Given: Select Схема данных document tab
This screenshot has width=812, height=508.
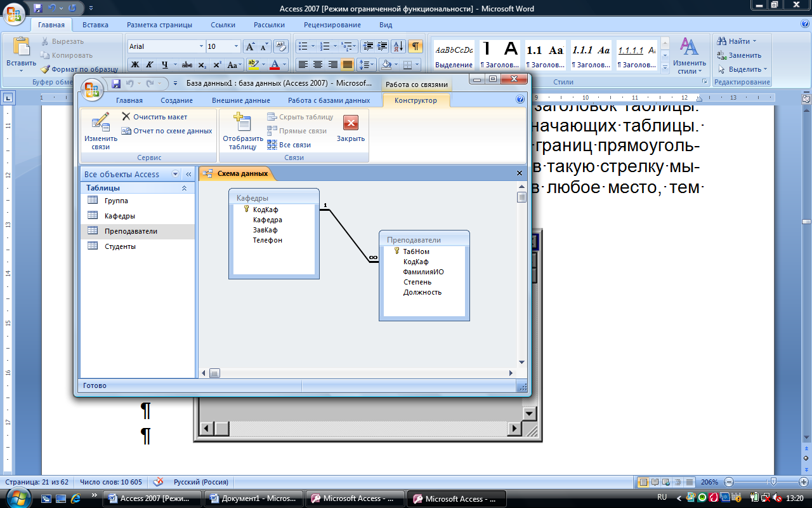Looking at the screenshot, I should pos(236,173).
